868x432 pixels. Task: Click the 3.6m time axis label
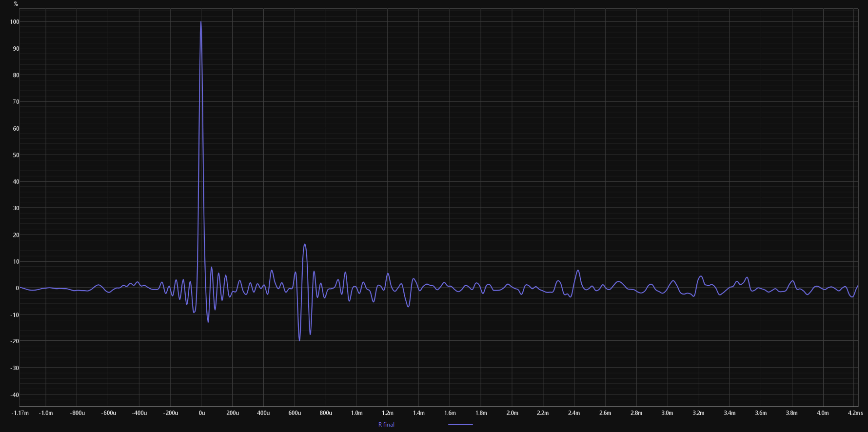click(x=761, y=413)
